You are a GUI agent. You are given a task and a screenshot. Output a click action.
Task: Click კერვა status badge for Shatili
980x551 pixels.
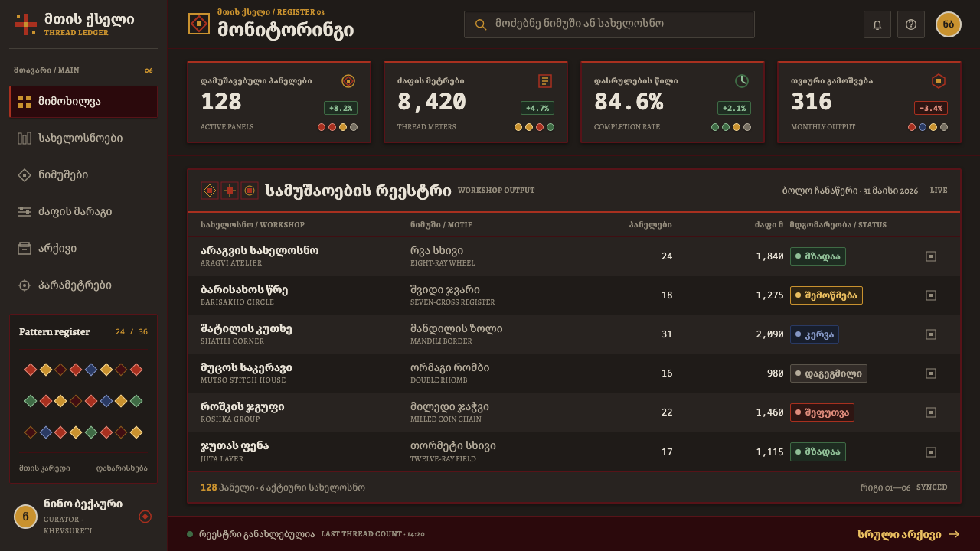tap(815, 334)
